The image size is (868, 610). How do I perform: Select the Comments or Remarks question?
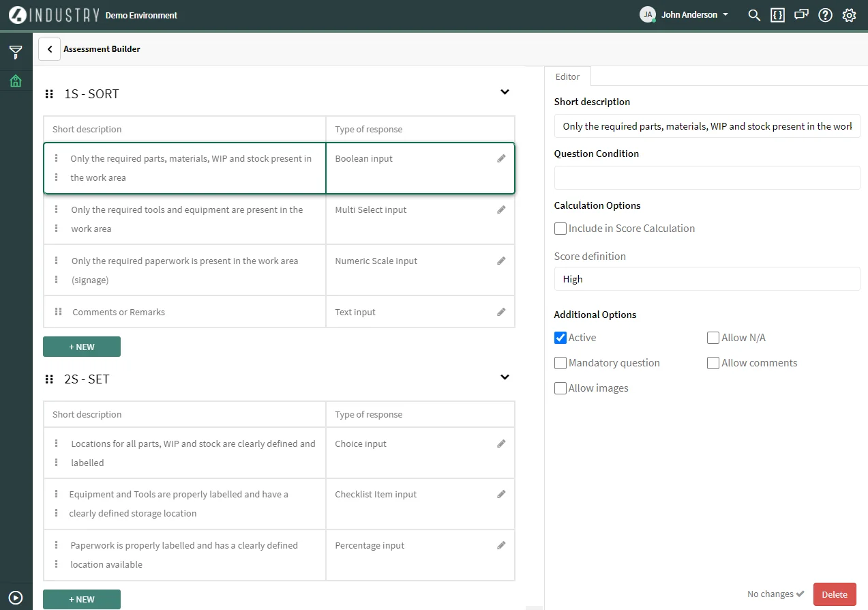click(x=185, y=312)
